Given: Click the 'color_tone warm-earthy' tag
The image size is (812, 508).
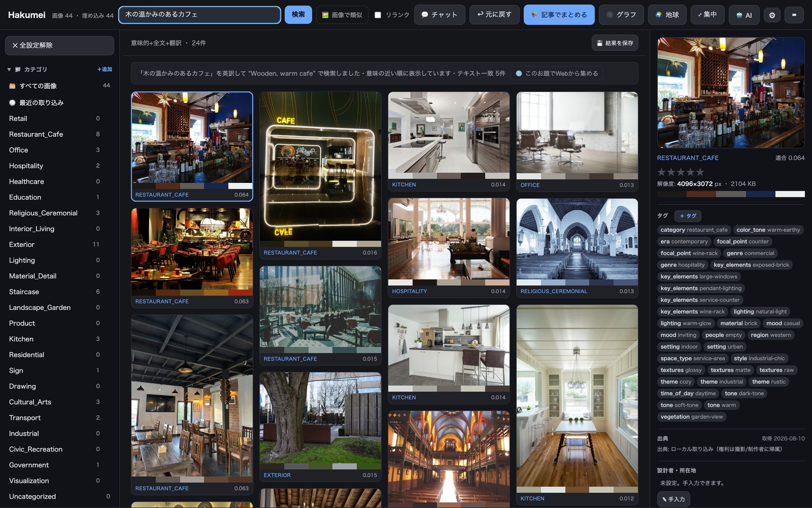Looking at the screenshot, I should [768, 230].
